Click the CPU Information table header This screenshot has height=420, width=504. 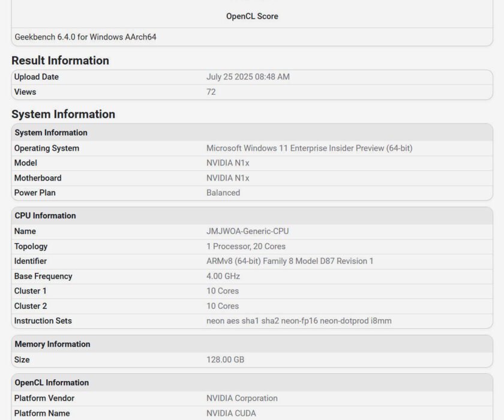coord(252,215)
